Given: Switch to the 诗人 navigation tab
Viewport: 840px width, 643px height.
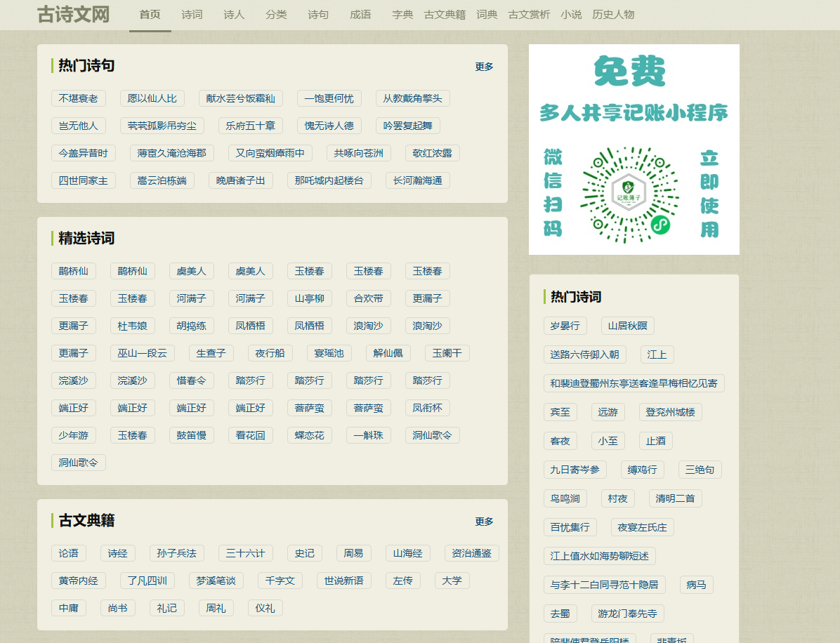Looking at the screenshot, I should 234,15.
